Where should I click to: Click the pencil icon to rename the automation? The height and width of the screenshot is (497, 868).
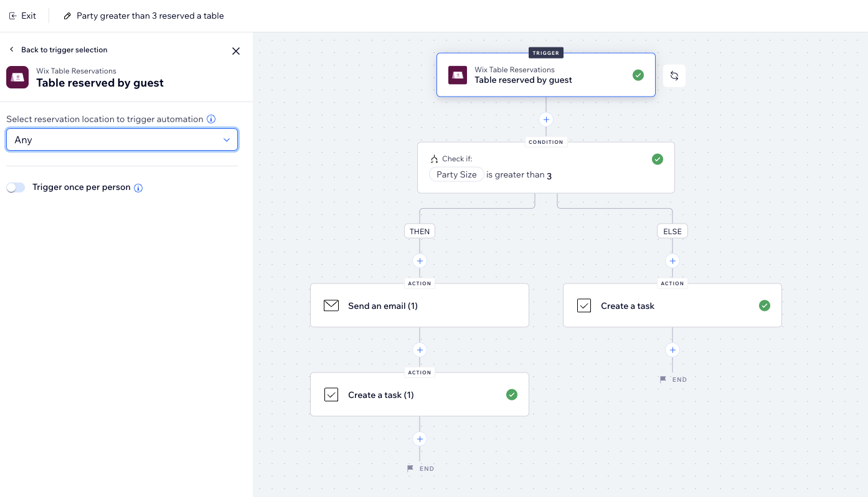point(68,16)
